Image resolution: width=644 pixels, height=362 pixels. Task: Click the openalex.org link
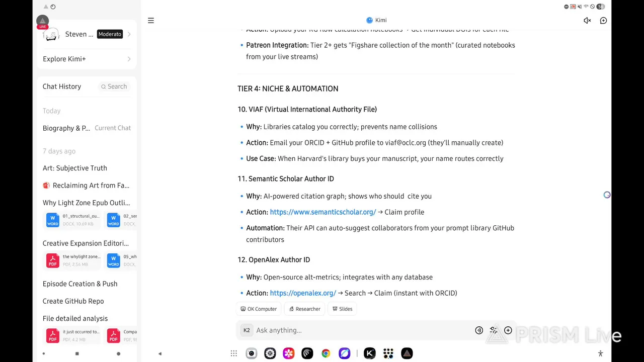[x=303, y=293]
